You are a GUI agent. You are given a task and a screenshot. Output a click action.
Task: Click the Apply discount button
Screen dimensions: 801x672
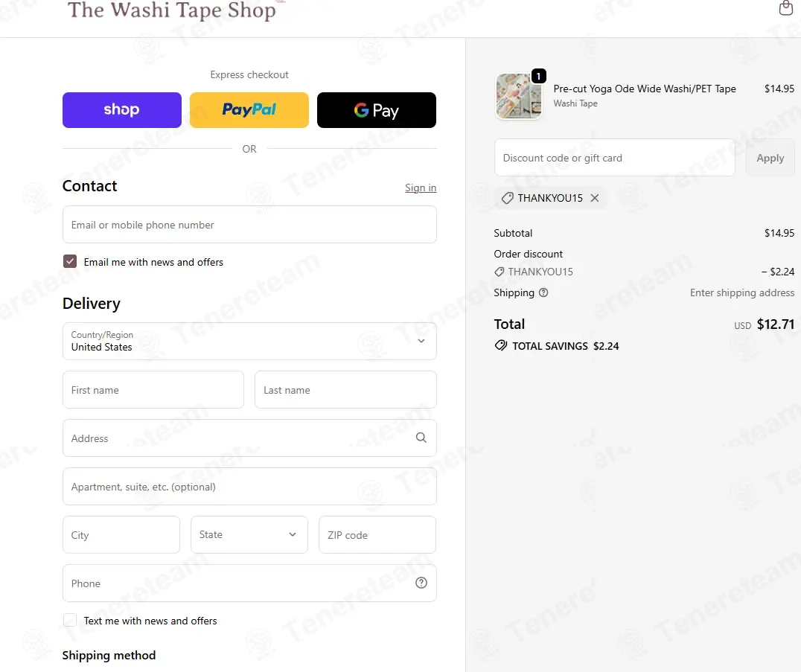[770, 158]
